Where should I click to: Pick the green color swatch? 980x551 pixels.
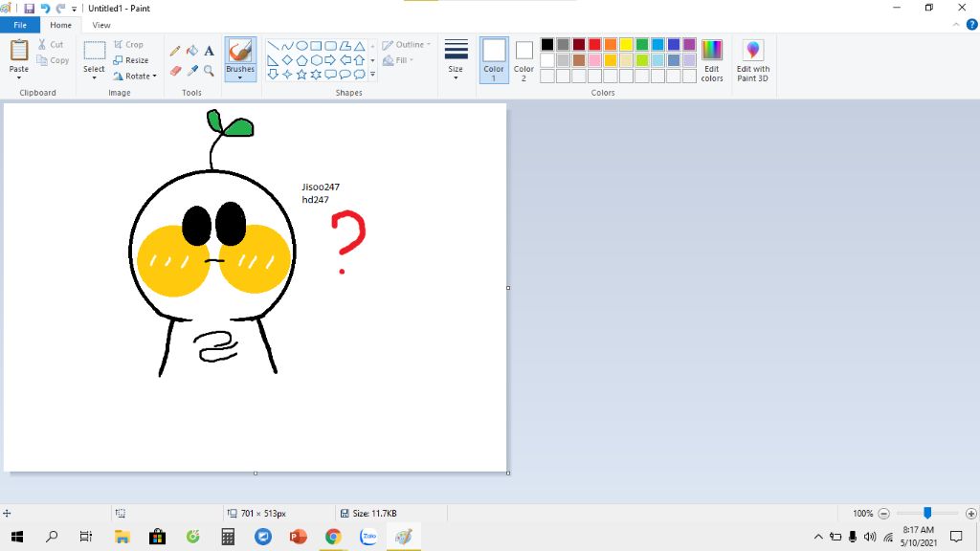tap(642, 44)
